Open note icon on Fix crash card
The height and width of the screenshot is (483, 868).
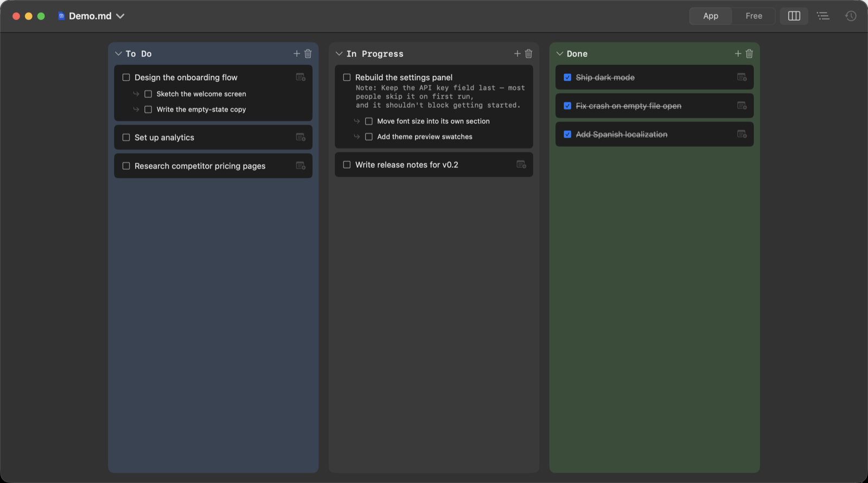click(742, 106)
